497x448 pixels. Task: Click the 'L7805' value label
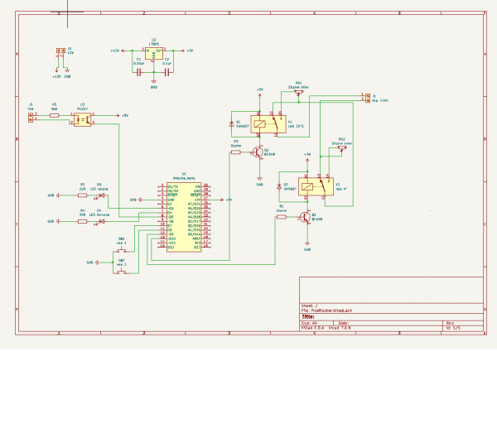[154, 45]
